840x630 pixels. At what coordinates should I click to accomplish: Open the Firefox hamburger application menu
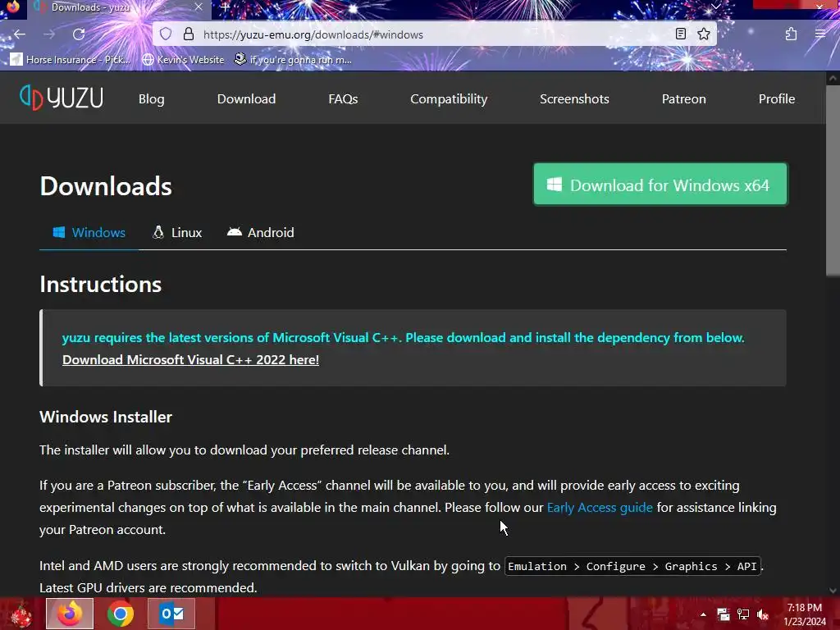point(819,34)
